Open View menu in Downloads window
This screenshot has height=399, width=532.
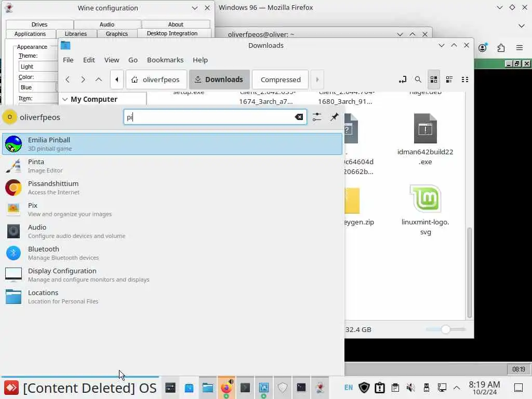(x=112, y=60)
